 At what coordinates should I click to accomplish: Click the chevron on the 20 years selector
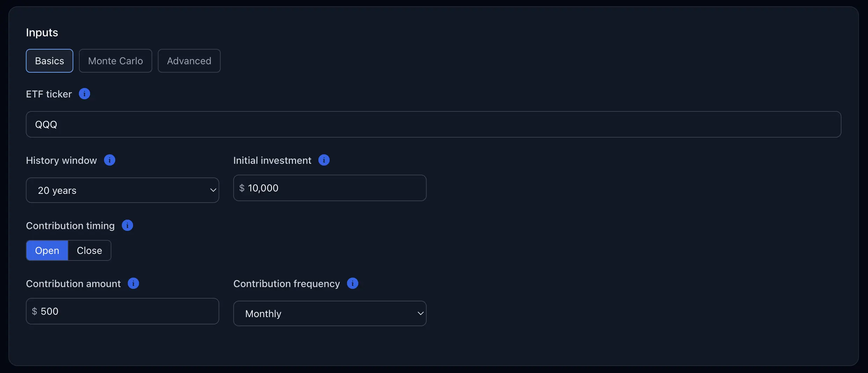coord(213,190)
